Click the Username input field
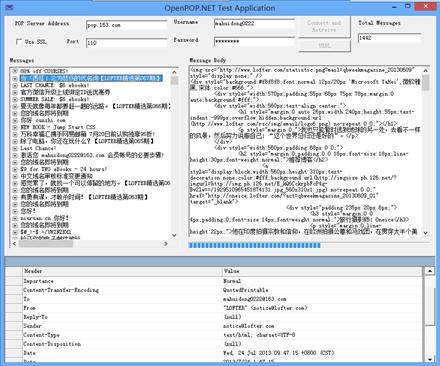This screenshot has height=366, width=440. (x=254, y=24)
